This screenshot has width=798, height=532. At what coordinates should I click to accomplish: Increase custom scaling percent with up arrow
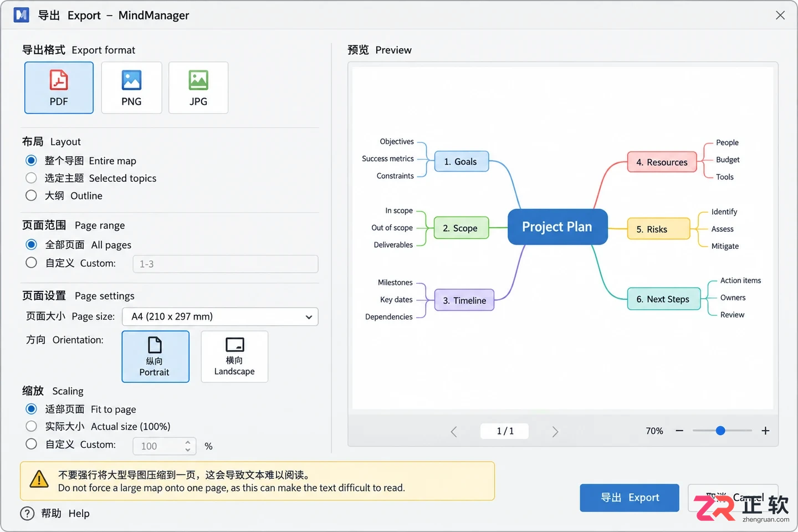188,442
